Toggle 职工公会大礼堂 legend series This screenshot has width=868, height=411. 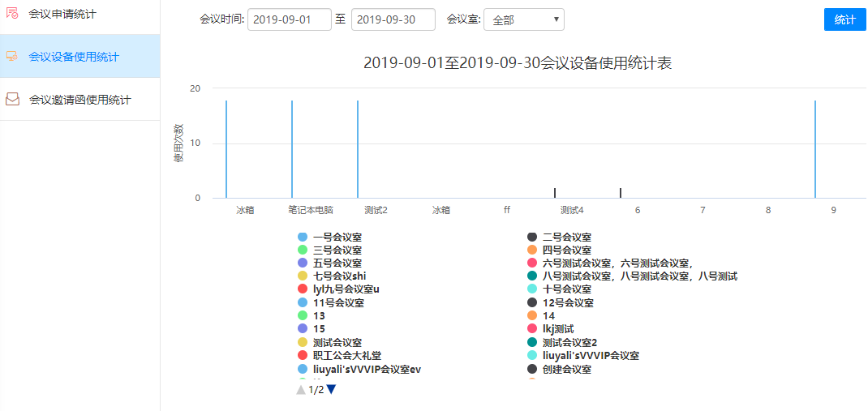click(342, 355)
